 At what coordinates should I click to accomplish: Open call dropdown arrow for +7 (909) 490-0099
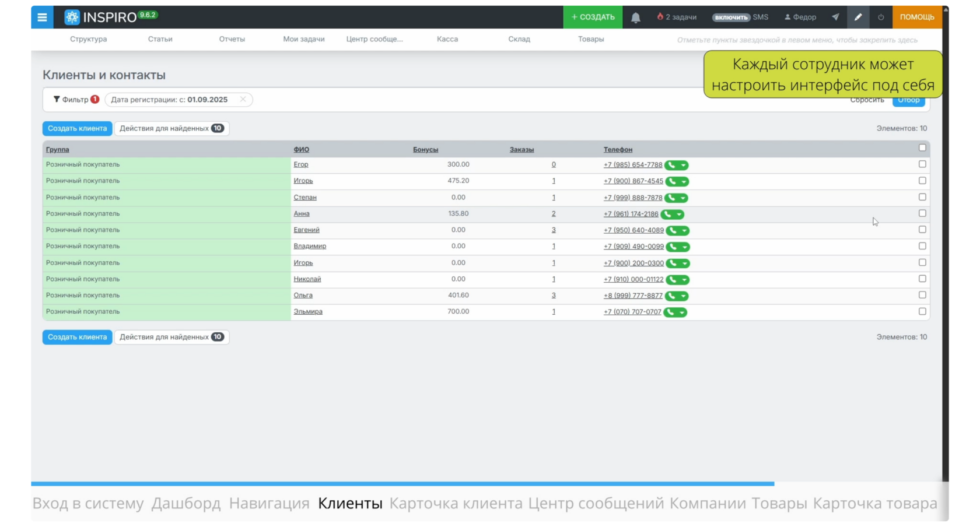tap(684, 247)
